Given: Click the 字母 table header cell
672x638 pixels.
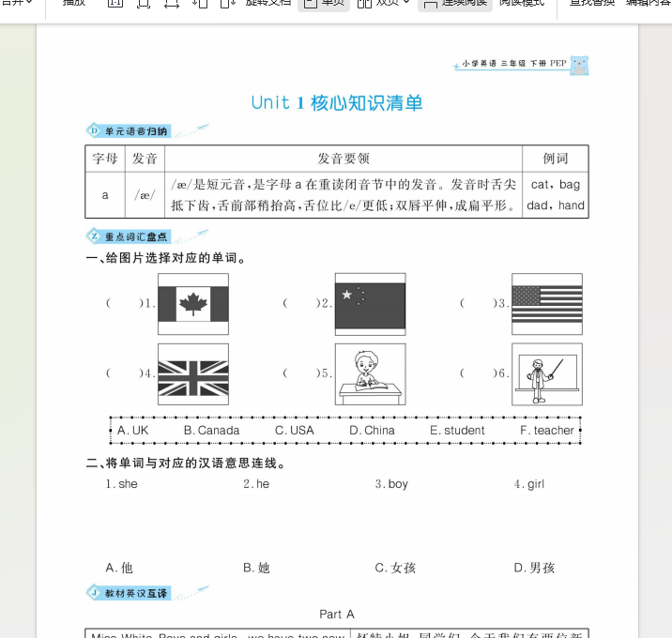Looking at the screenshot, I should (x=105, y=159).
